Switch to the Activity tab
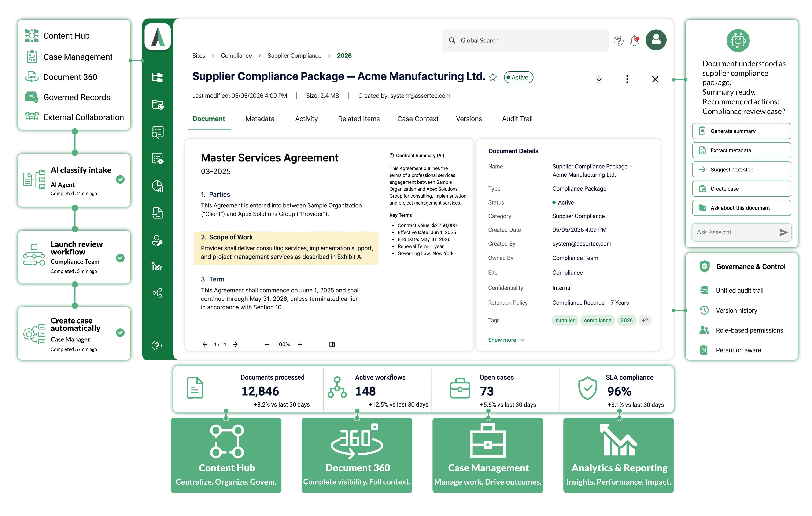This screenshot has width=812, height=516. [306, 119]
